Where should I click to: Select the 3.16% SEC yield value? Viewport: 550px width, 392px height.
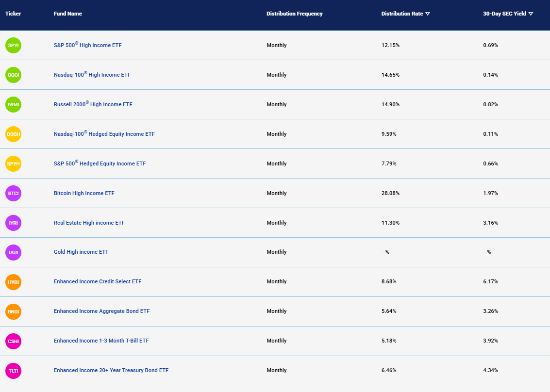pyautogui.click(x=490, y=223)
